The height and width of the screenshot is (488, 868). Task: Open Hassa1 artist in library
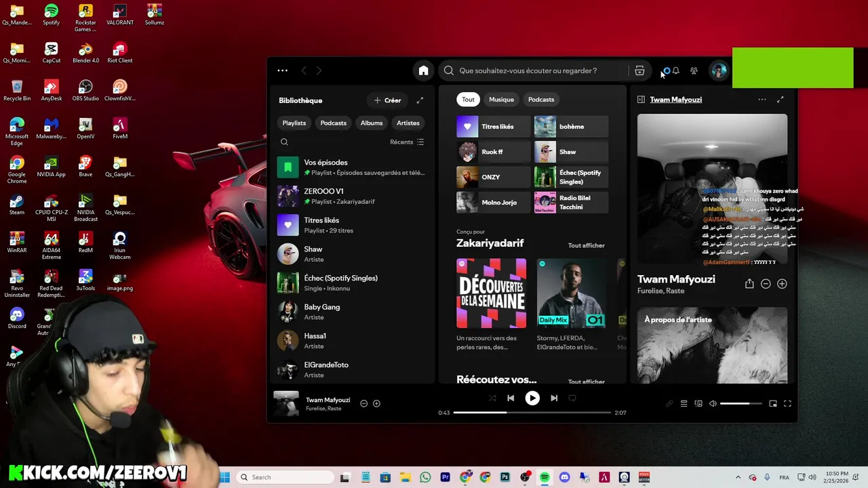click(351, 341)
